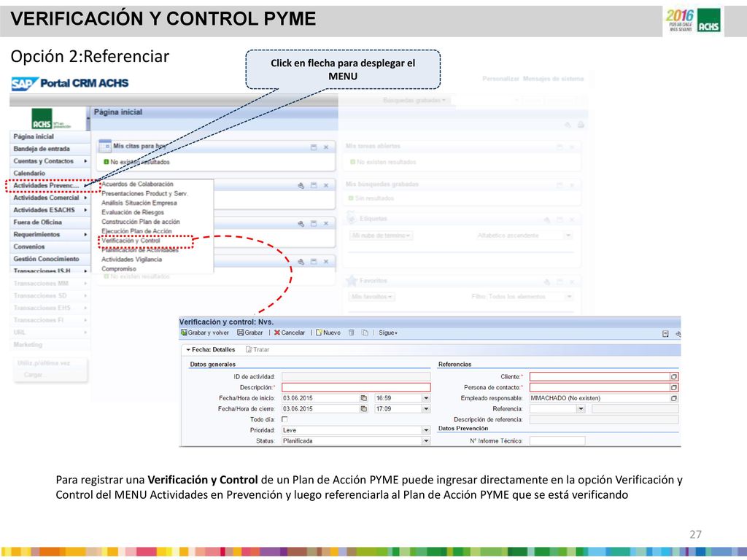This screenshot has height=560, width=747.
Task: Click the delete trash icon in form toolbar
Action: coord(352,332)
